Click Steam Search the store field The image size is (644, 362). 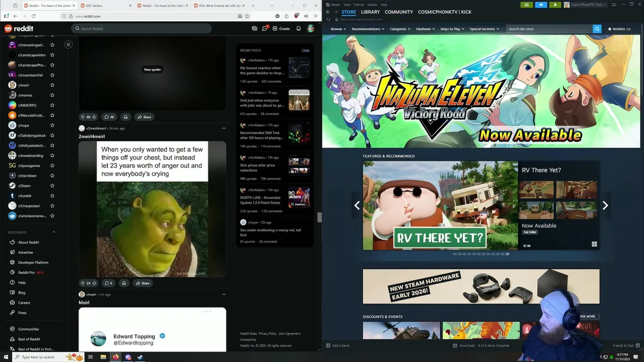tap(549, 29)
